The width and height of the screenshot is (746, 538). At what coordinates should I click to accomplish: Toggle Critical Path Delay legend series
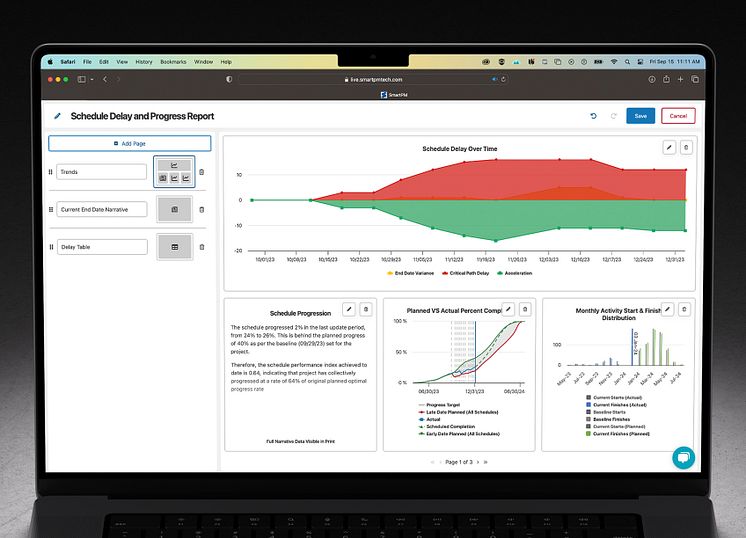click(x=465, y=274)
